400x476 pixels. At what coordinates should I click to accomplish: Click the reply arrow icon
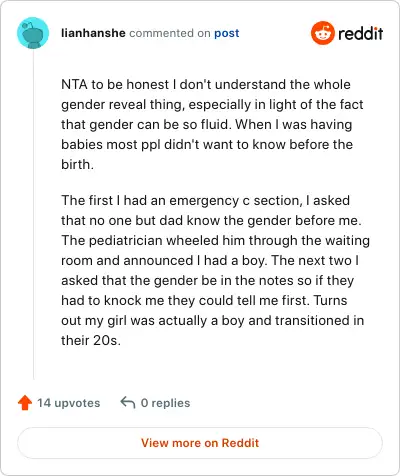[x=128, y=402]
